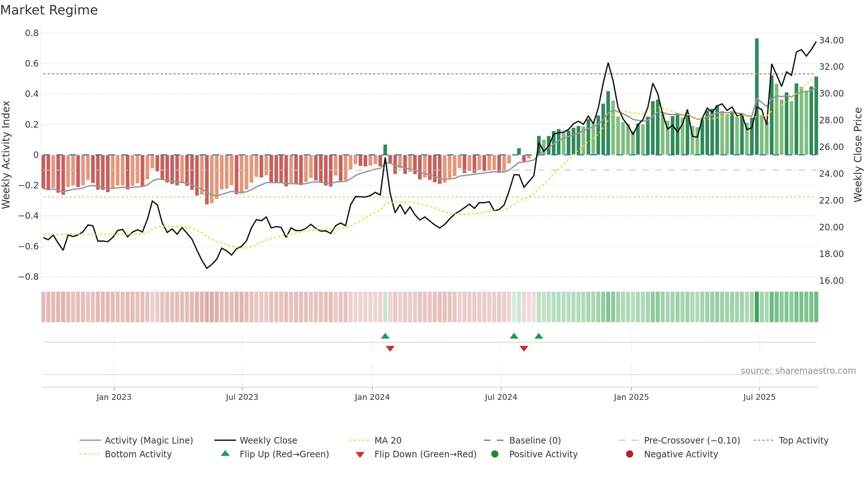
Task: Toggle the Flip Down (Green→Red) legend entry
Action: pyautogui.click(x=416, y=454)
